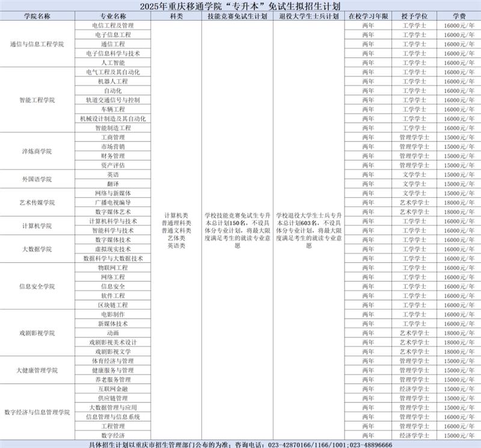Click the 16000元/年 fee in the 工程管理 row
481x448 pixels.
tap(459, 426)
